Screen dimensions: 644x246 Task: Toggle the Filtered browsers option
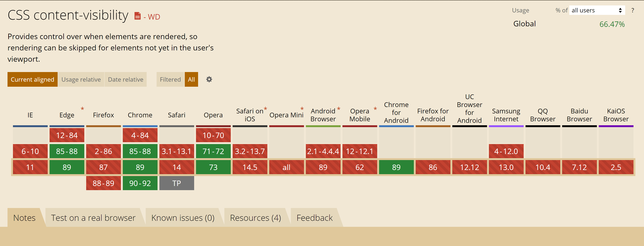click(x=170, y=79)
